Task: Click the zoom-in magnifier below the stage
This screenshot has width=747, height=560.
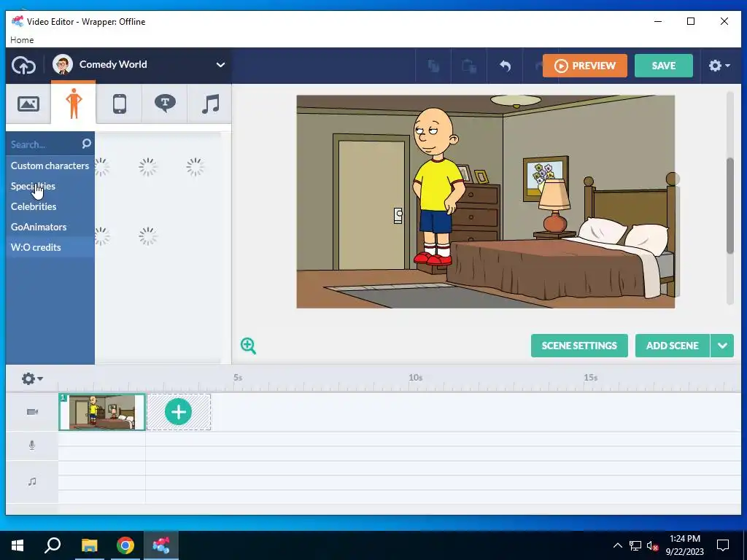Action: pos(248,346)
